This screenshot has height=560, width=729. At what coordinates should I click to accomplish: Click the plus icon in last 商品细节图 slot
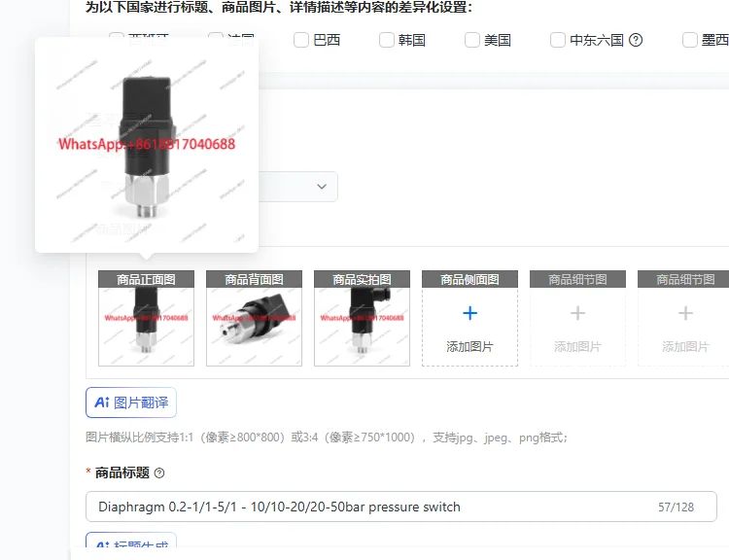pyautogui.click(x=685, y=313)
